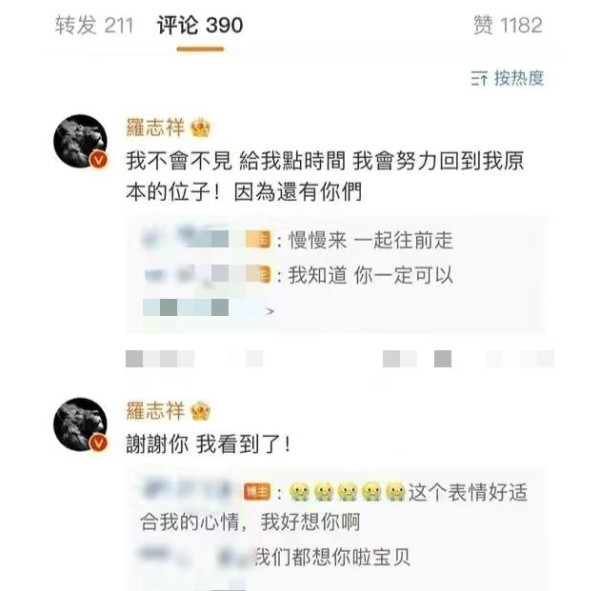The height and width of the screenshot is (591, 600).
Task: Open the 赞 1182 likes tab
Action: pyautogui.click(x=508, y=26)
